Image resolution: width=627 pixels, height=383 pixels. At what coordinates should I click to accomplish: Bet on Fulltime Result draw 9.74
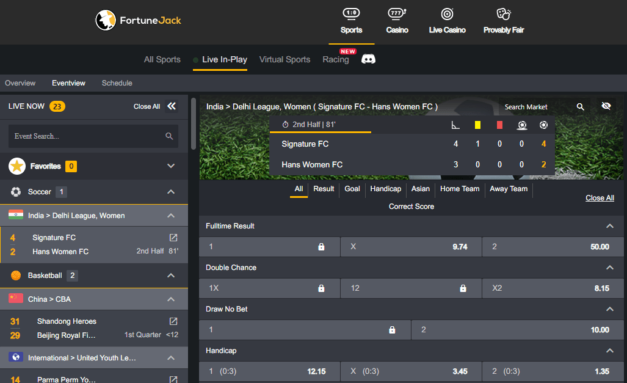[x=411, y=247]
